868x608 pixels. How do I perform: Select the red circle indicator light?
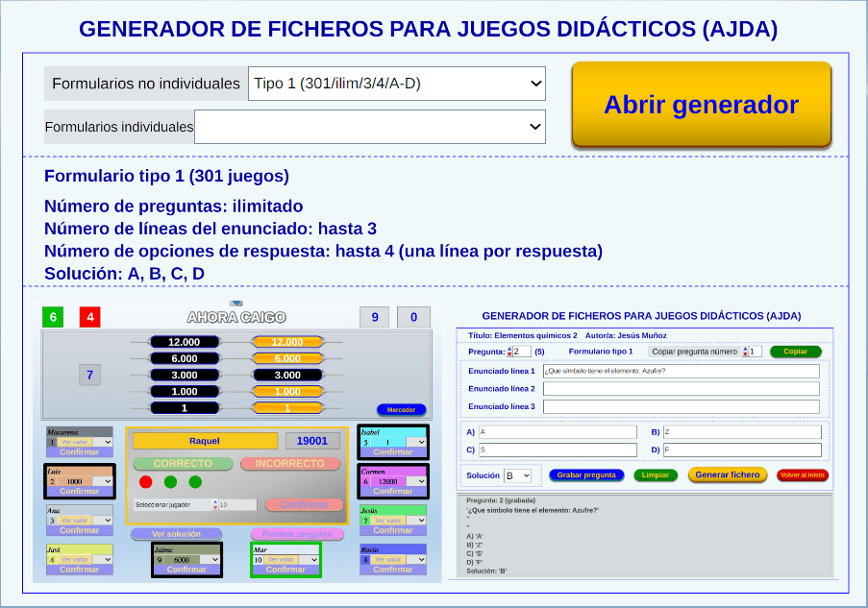click(x=146, y=482)
